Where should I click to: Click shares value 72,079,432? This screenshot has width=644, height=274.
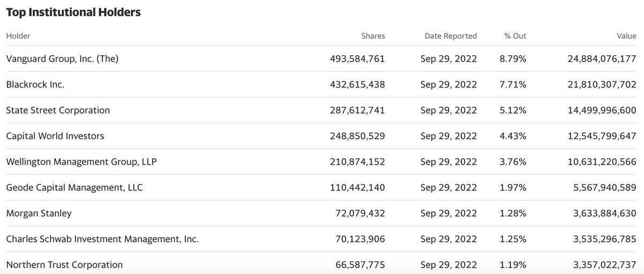pyautogui.click(x=360, y=213)
